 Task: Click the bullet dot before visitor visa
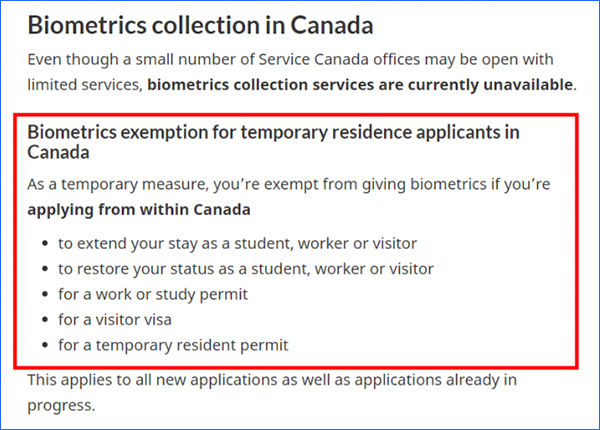tap(45, 319)
